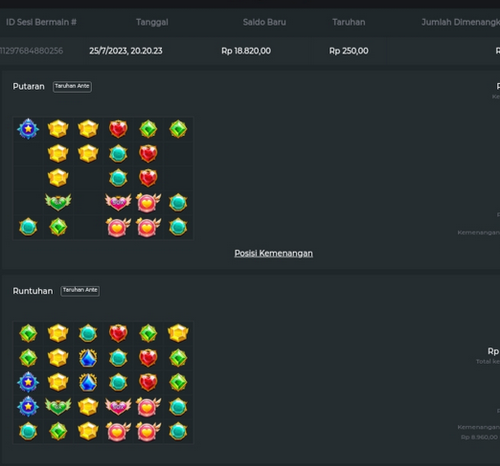Click the blue star medallion in Putaran grid
Screen dimensions: 500x466
[x=28, y=129]
